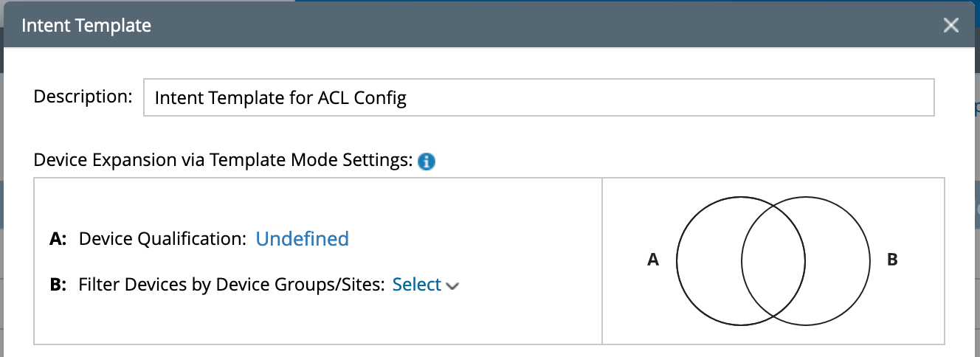Click the Description text field
Image resolution: width=980 pixels, height=357 pixels.
click(539, 98)
